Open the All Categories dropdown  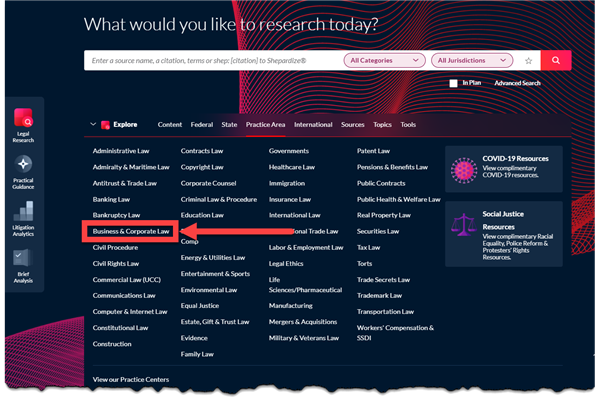(x=384, y=60)
